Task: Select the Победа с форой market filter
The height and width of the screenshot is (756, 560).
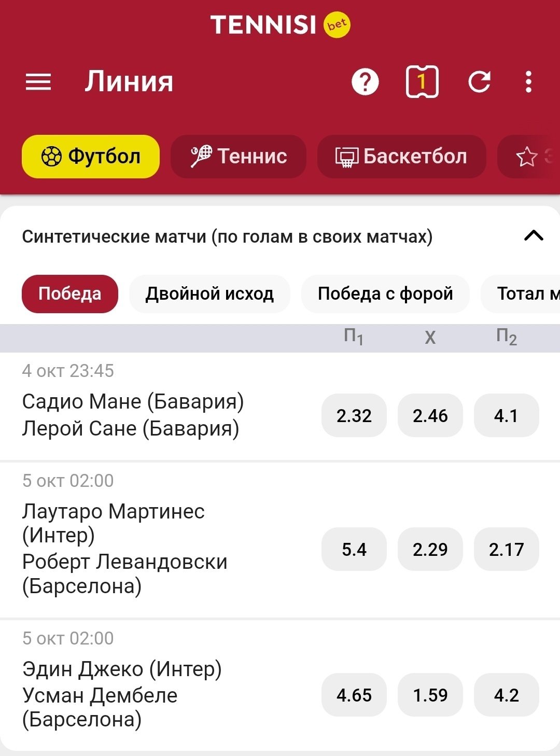Action: pos(385,293)
